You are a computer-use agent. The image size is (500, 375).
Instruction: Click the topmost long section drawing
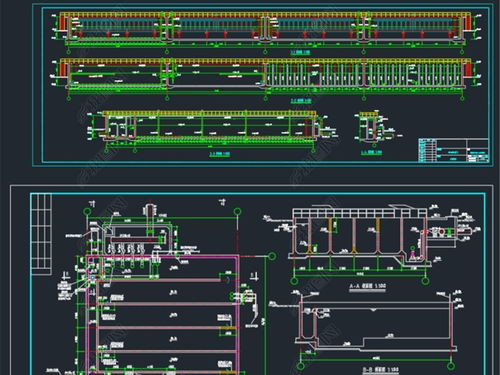(266, 29)
